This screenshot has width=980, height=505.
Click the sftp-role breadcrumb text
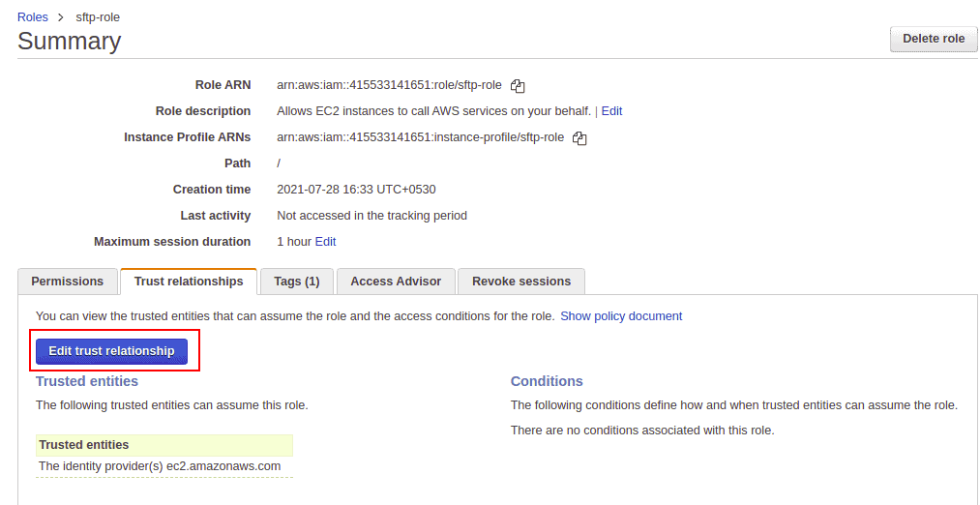pos(98,17)
